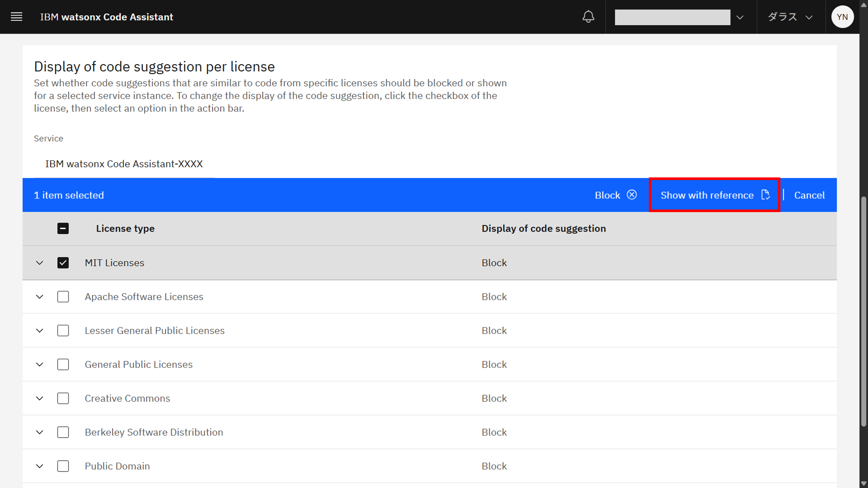Click the Cancel button in action bar
This screenshot has width=868, height=488.
tap(809, 195)
